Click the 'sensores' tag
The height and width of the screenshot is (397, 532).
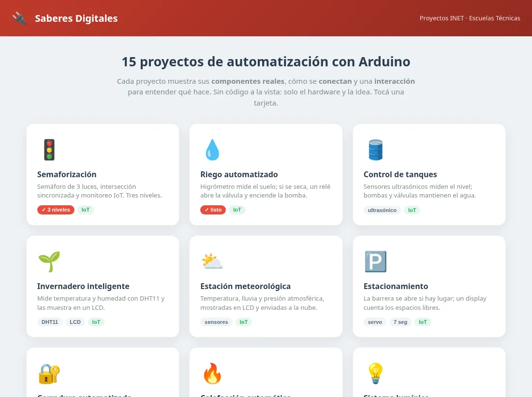click(x=217, y=322)
